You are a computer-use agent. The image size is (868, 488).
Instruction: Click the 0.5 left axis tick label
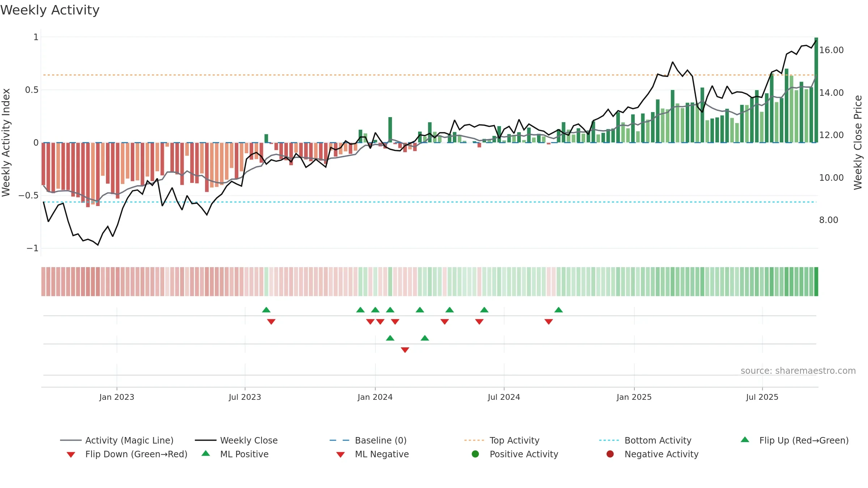(32, 90)
